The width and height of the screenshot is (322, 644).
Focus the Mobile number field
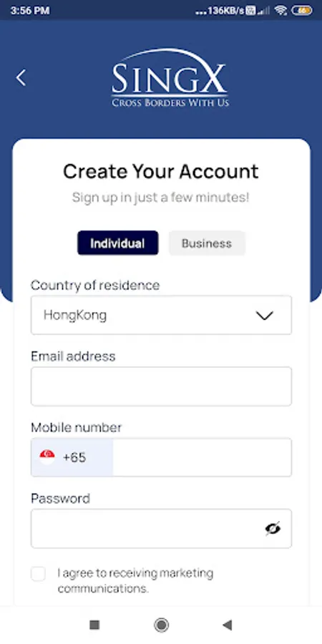tap(202, 457)
